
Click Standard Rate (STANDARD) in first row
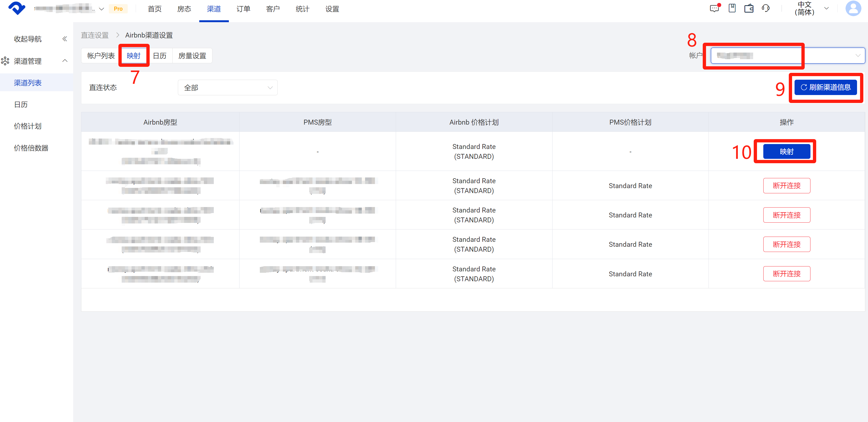coord(474,151)
